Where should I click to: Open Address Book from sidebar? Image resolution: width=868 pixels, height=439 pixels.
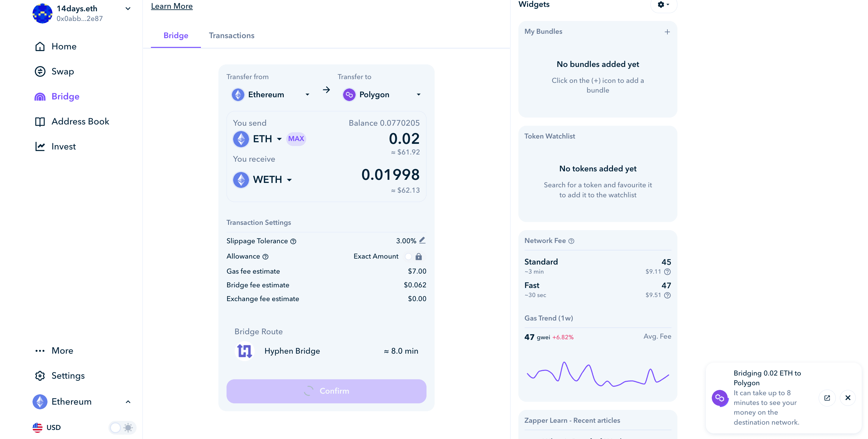[72, 121]
